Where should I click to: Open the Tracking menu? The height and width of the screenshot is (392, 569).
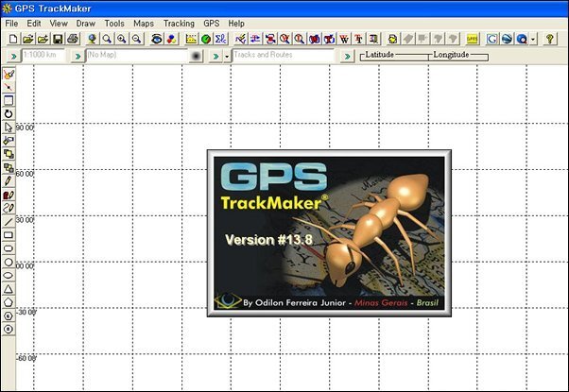click(179, 24)
